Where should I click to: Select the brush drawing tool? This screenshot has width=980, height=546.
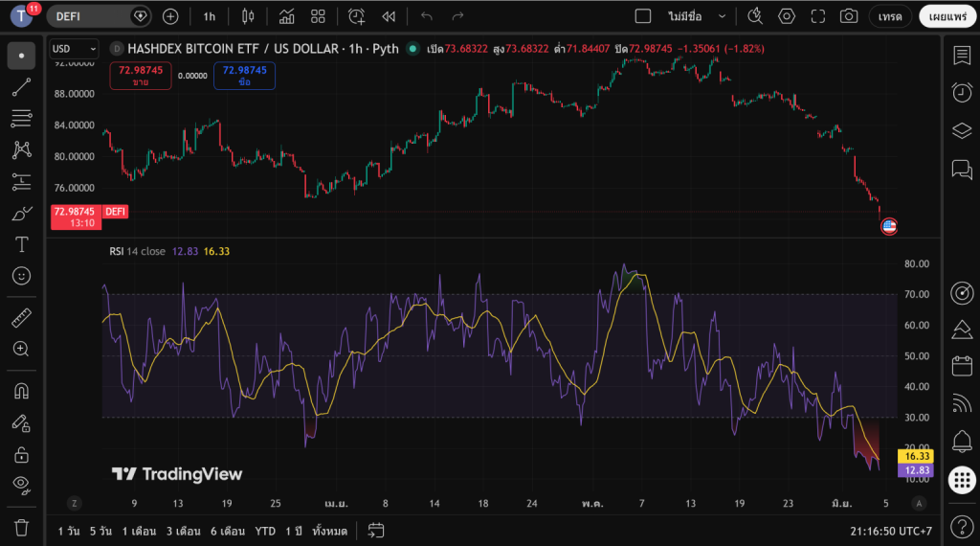[21, 214]
